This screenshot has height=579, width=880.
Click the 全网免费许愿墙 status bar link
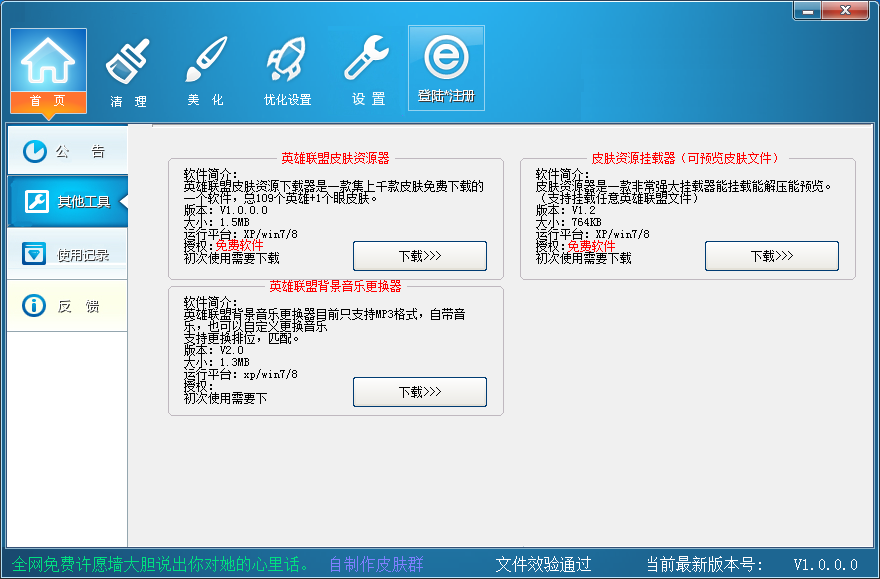(161, 564)
